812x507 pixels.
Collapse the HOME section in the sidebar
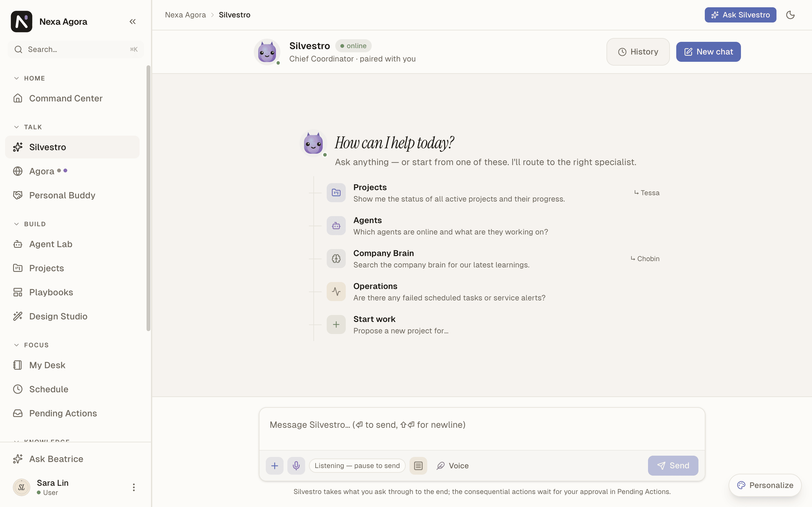click(x=16, y=78)
